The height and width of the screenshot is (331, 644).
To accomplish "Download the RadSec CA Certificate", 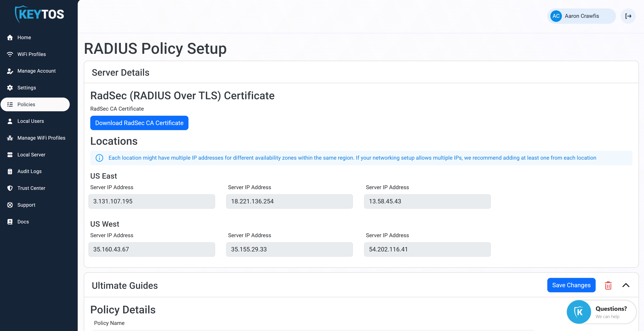I will 139,123.
